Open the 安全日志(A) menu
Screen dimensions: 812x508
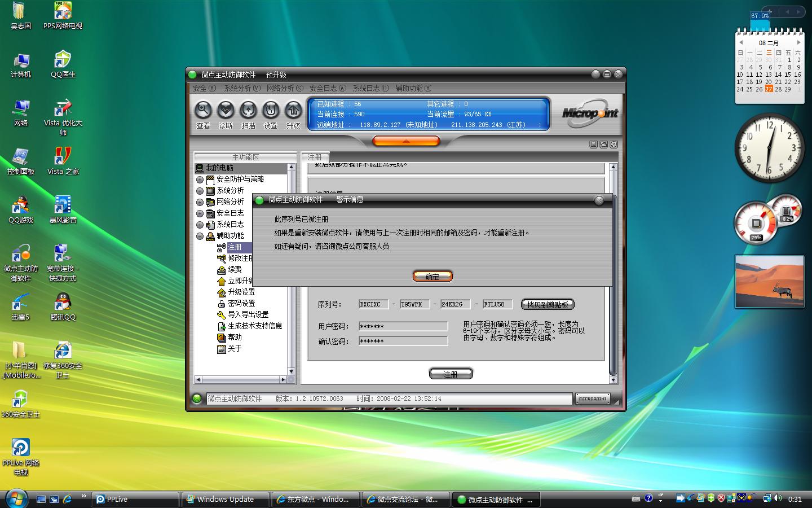click(328, 88)
